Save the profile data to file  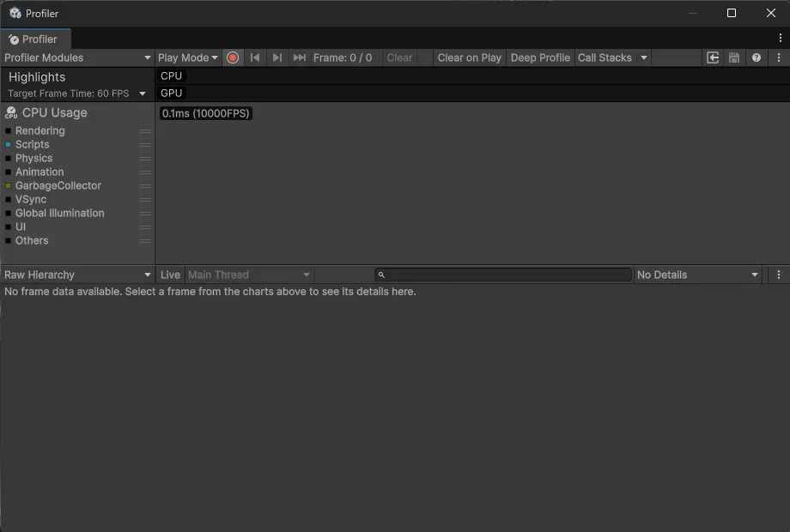pos(732,57)
